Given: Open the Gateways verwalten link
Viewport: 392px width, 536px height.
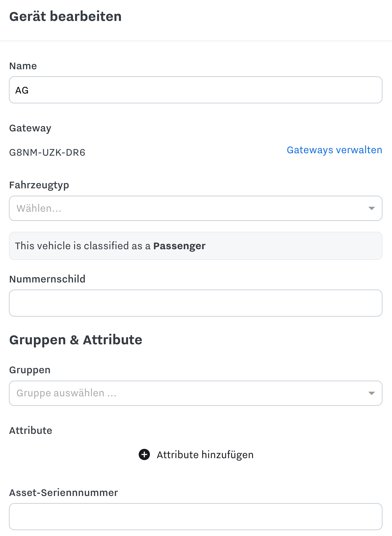Looking at the screenshot, I should pyautogui.click(x=334, y=150).
